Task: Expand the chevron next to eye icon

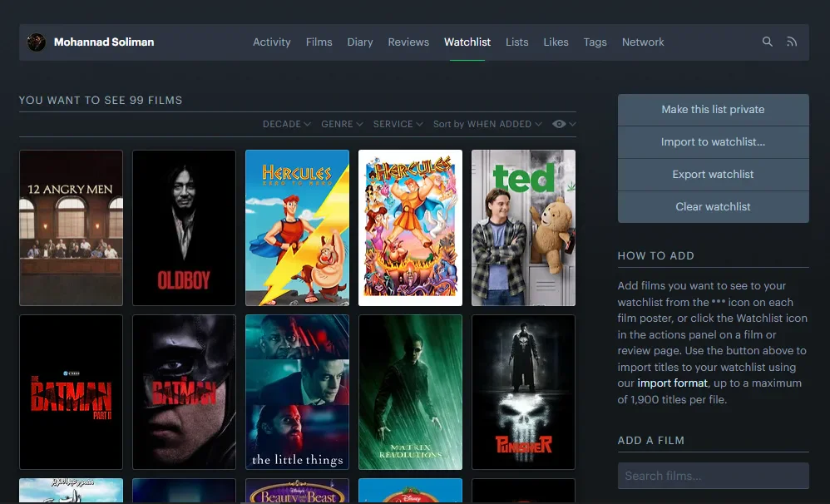Action: coord(572,124)
